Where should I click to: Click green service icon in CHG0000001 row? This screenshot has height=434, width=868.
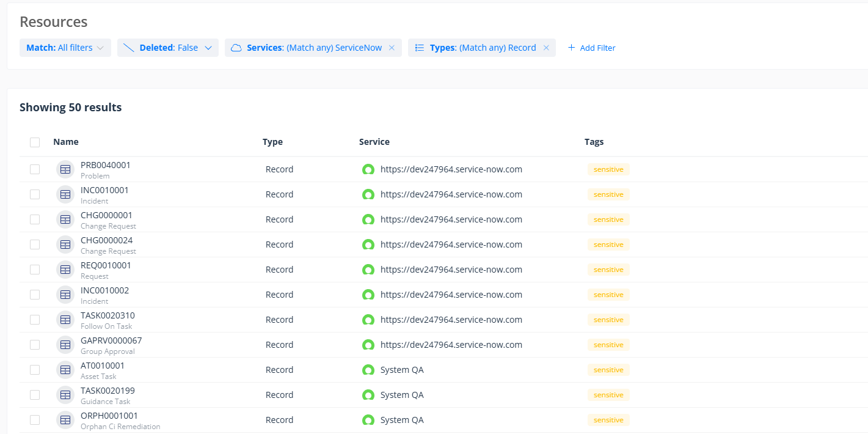[x=368, y=219]
